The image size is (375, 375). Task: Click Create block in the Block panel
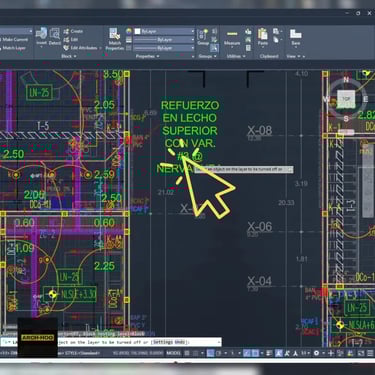tap(73, 31)
